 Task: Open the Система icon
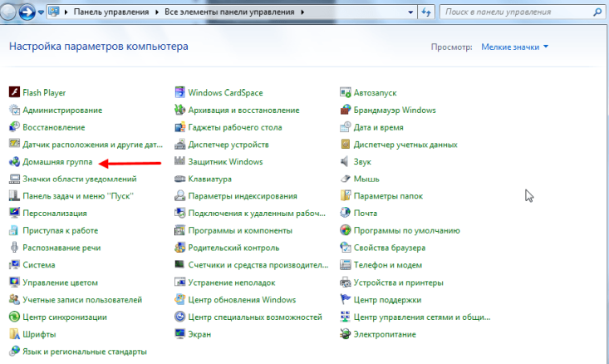coord(14,264)
